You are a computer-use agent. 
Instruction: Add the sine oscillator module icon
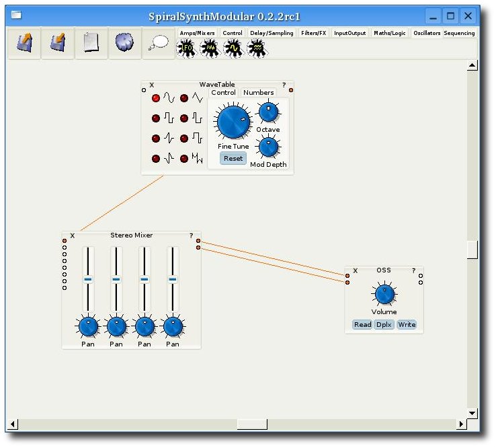[x=233, y=48]
